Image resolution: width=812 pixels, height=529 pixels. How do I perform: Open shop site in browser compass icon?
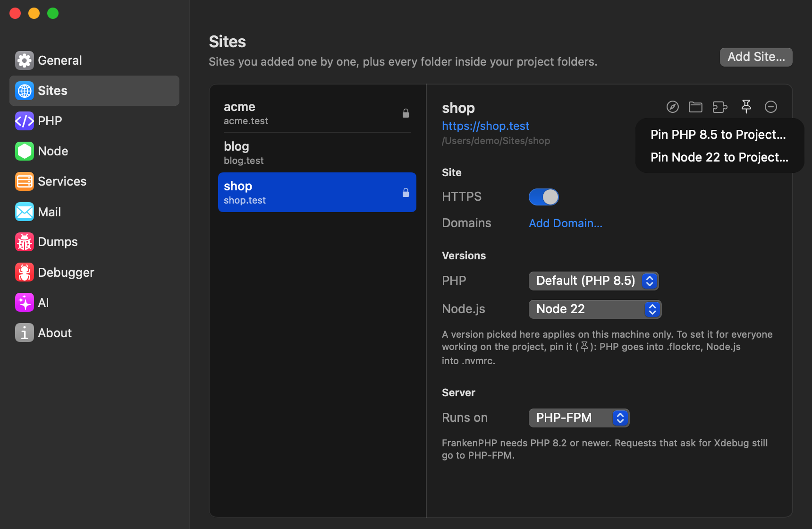pyautogui.click(x=673, y=107)
